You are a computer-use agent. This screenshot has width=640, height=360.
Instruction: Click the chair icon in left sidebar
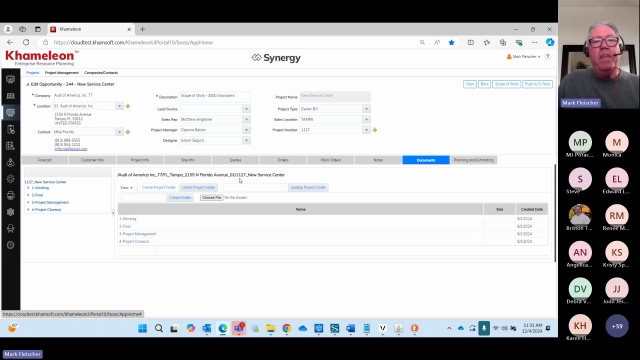coord(11,229)
